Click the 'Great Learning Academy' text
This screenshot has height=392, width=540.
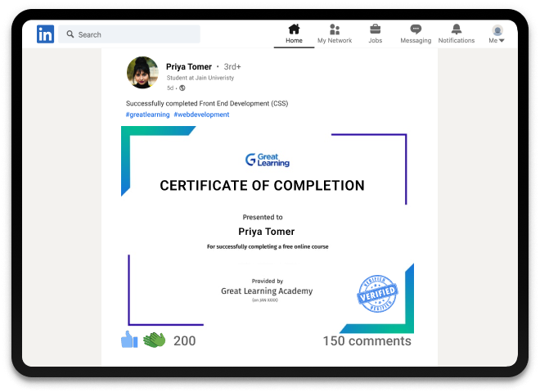pos(267,291)
